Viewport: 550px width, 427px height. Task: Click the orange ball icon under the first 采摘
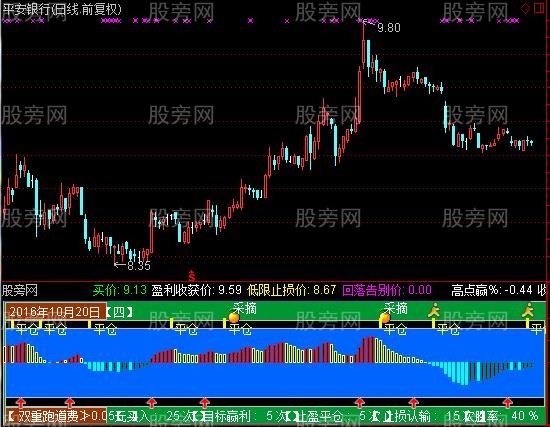coord(234,318)
